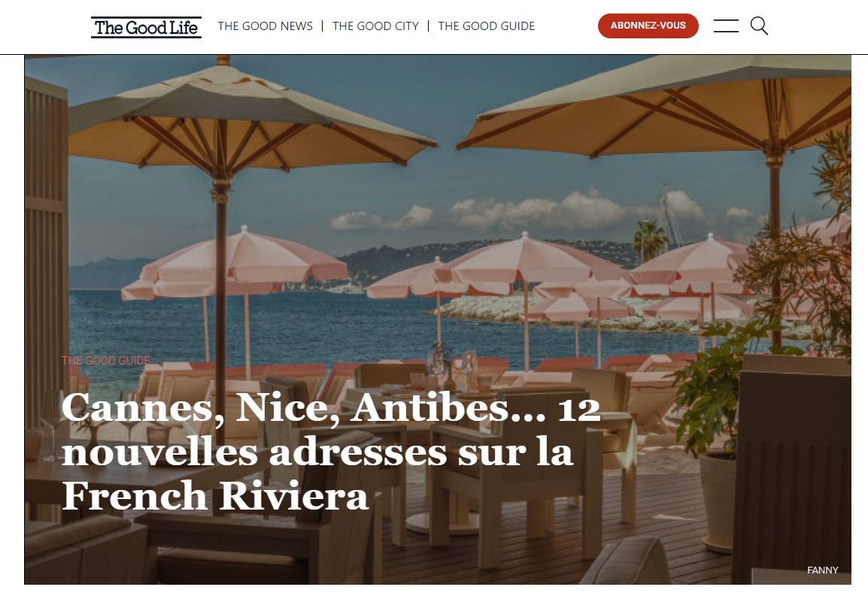The height and width of the screenshot is (599, 868).
Task: Open search with the magnifying glass icon
Action: pyautogui.click(x=759, y=26)
